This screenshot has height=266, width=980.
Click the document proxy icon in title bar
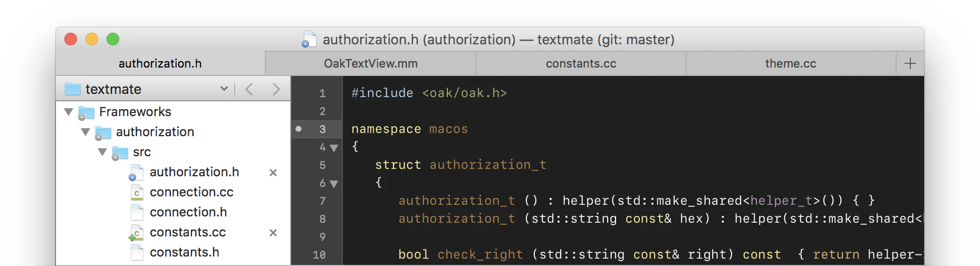tap(309, 40)
